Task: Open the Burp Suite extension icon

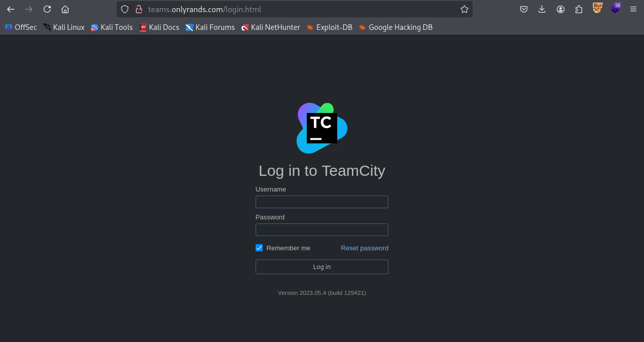Action: [597, 9]
